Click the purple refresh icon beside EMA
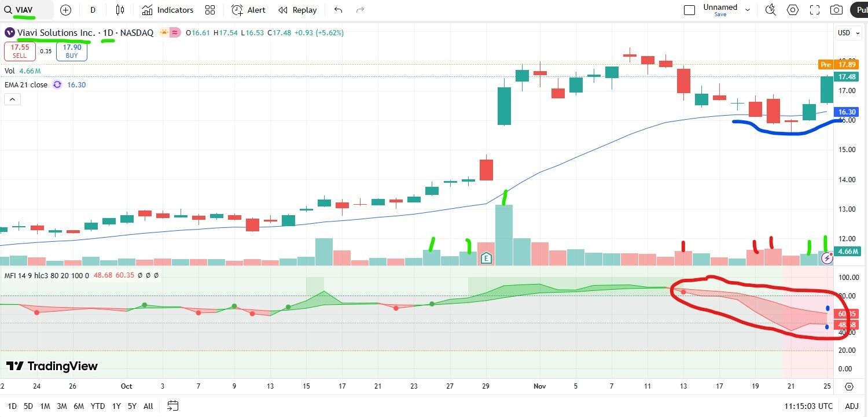 [57, 84]
